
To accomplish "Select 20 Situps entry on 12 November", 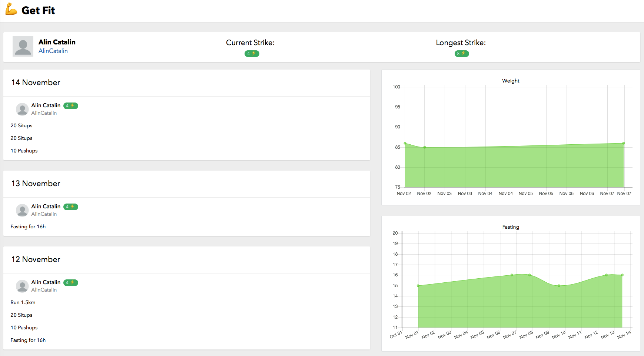I will [21, 315].
